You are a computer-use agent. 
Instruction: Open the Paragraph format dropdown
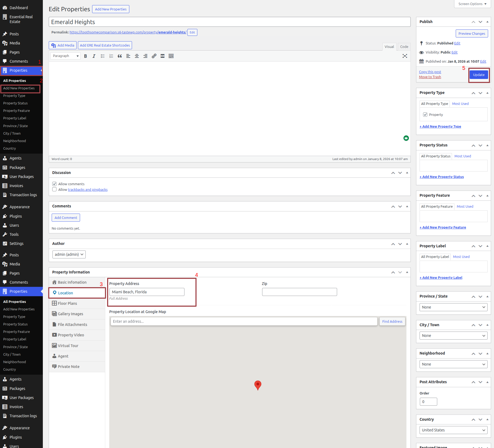[65, 56]
